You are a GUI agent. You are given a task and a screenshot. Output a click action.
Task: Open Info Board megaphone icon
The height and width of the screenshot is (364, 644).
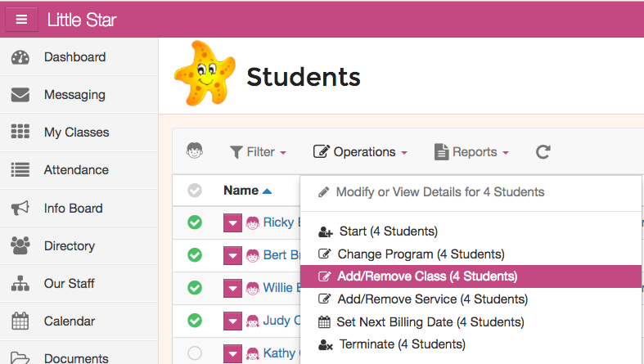[x=20, y=209]
